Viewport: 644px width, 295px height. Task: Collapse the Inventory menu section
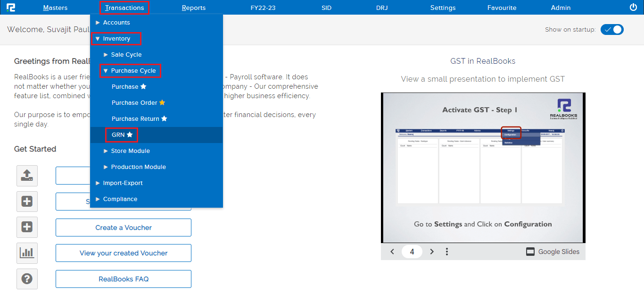tap(116, 39)
